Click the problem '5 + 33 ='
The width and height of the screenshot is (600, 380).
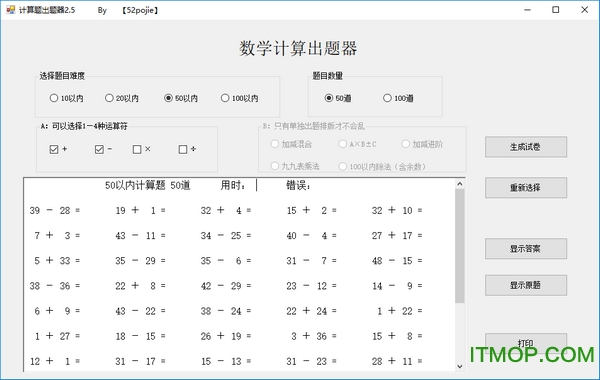[57, 261]
